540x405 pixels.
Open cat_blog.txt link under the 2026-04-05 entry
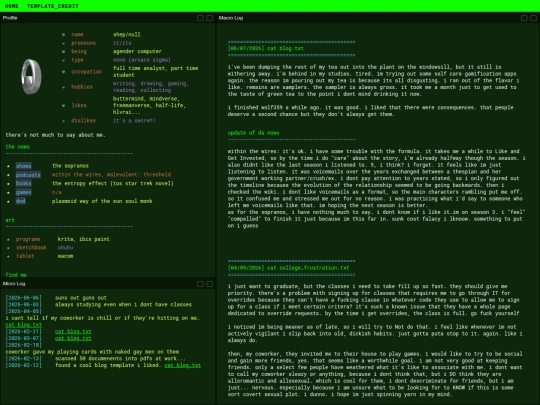[x=24, y=325]
